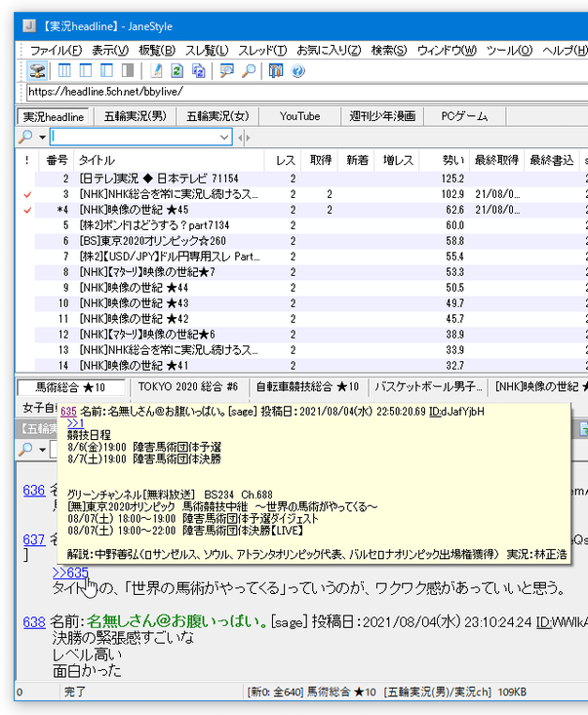Click post number link 636

coord(34,491)
